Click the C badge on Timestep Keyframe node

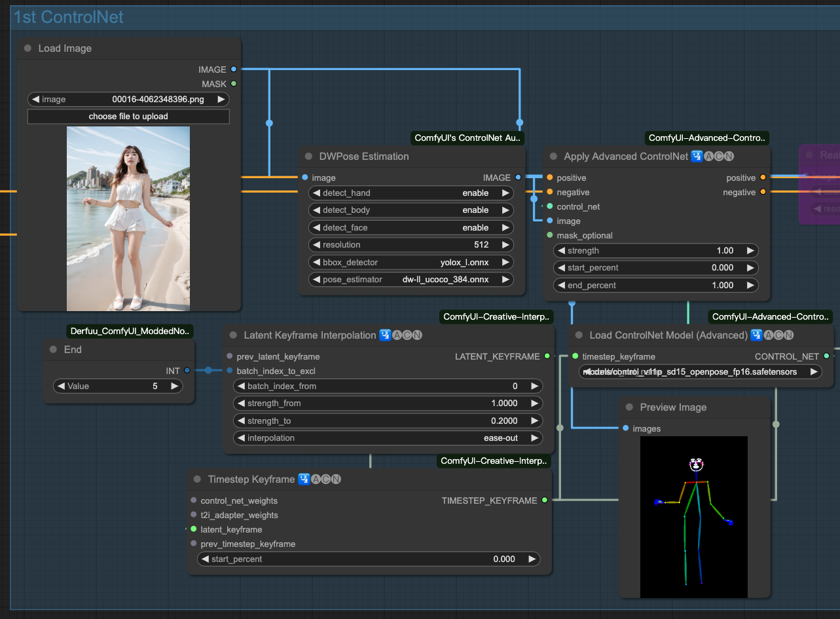(x=326, y=479)
